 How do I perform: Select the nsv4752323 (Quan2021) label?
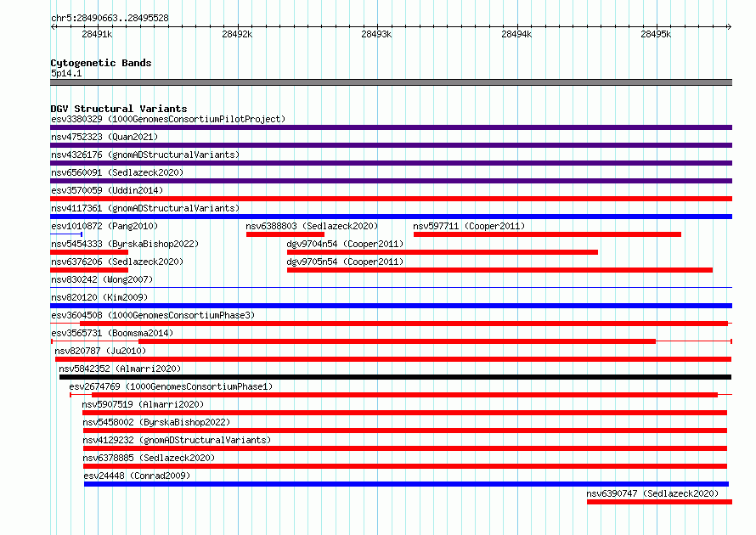point(104,137)
